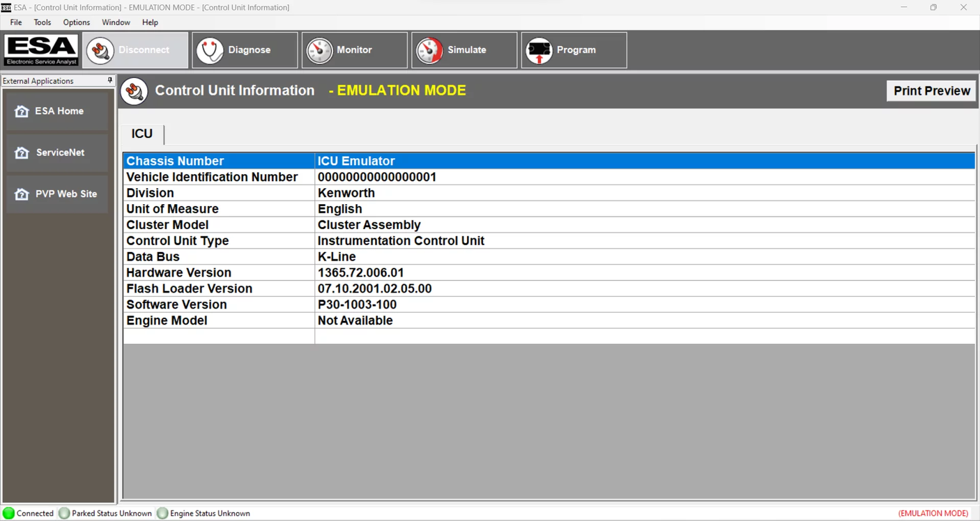Click the Control Unit Information header icon
980x521 pixels.
[134, 91]
